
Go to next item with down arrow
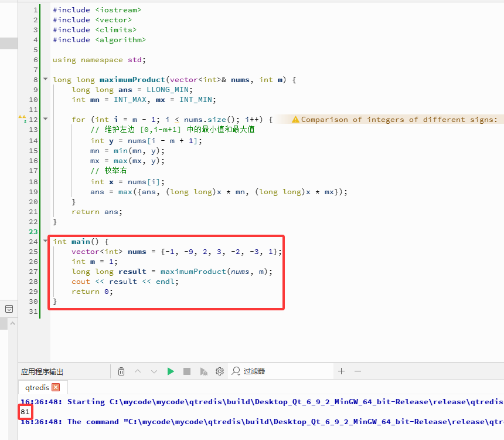coord(154,371)
